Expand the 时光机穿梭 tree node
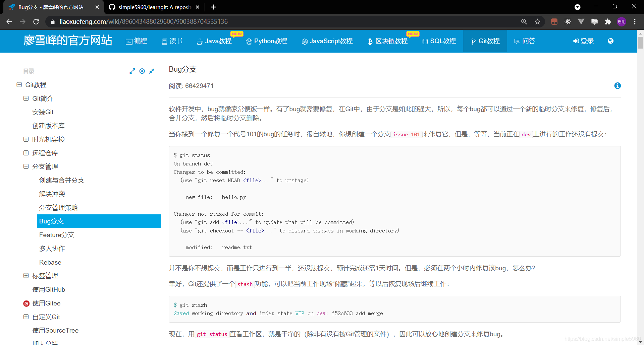 [26, 139]
